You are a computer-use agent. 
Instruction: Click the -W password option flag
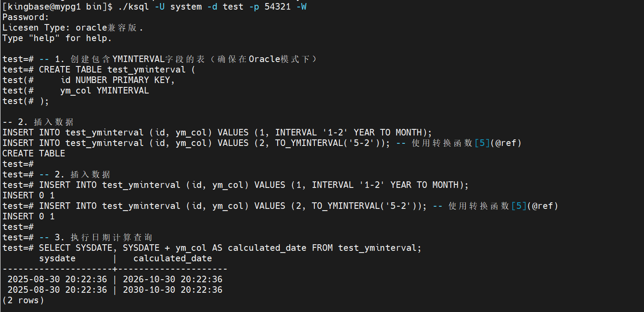point(301,7)
